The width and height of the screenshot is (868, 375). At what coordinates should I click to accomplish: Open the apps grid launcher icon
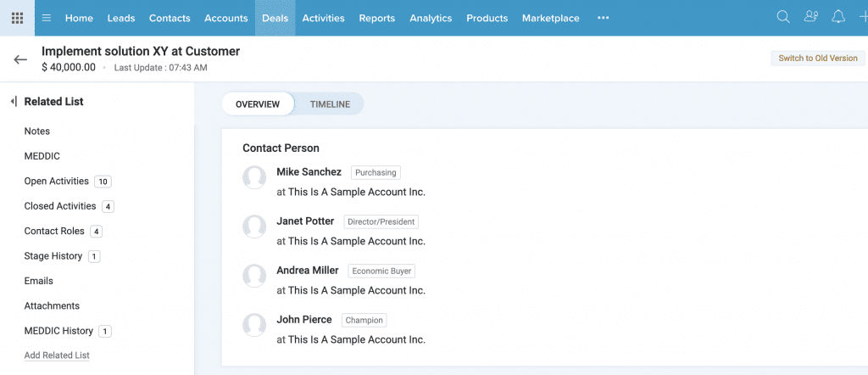(17, 18)
